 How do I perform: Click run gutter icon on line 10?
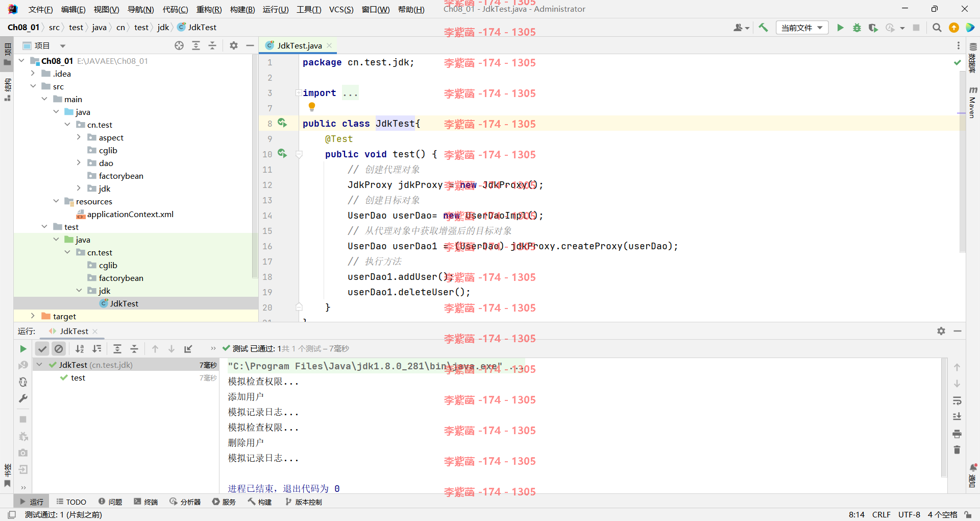tap(282, 154)
